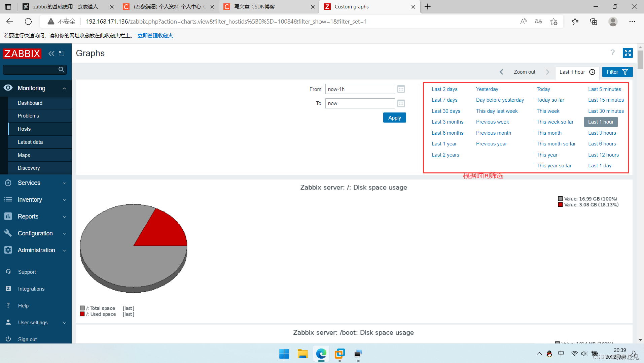Click Microsoft Edge taskbar icon
The image size is (644, 363).
point(321,354)
